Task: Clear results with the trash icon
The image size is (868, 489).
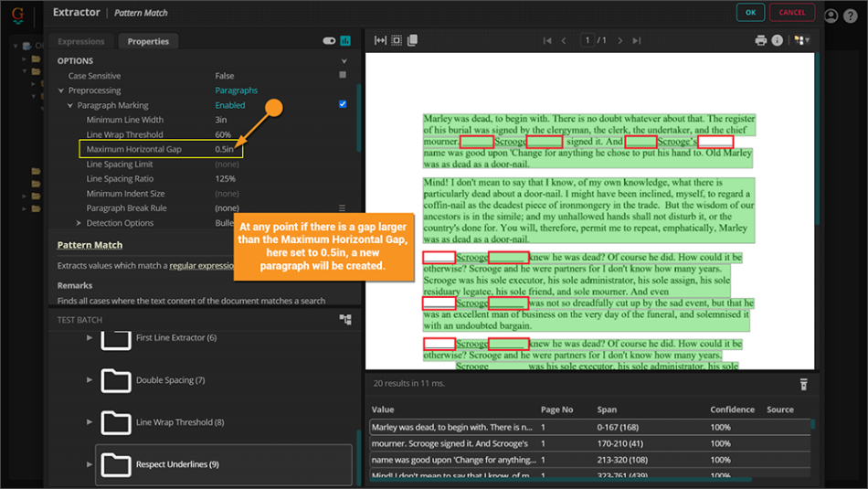Action: [x=803, y=384]
